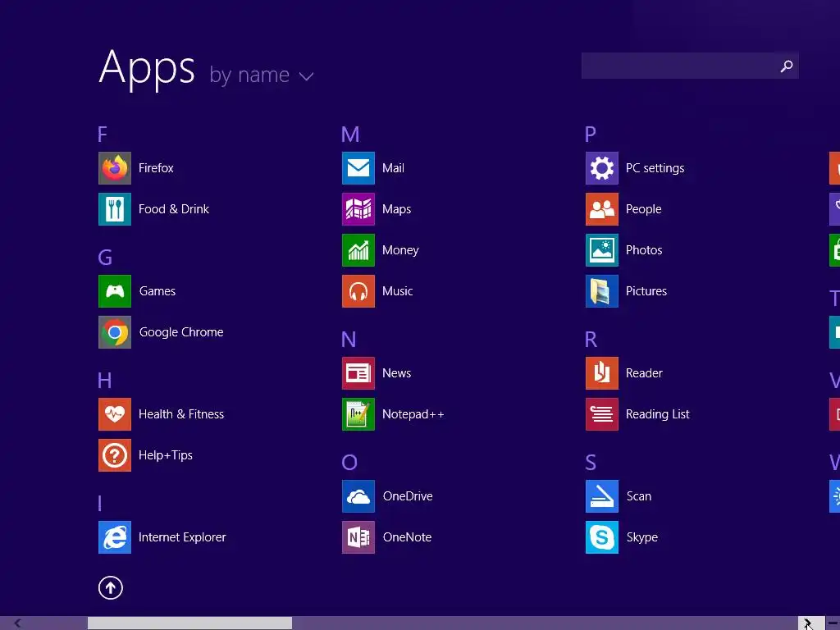Screen dimensions: 840x630
Task: Jump via the letter F group header
Action: pyautogui.click(x=103, y=135)
